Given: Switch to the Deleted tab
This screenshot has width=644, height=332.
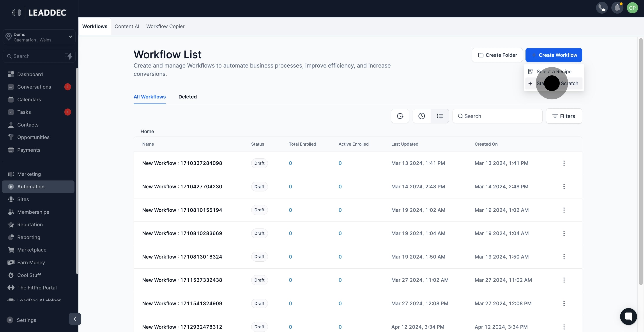Looking at the screenshot, I should point(188,97).
